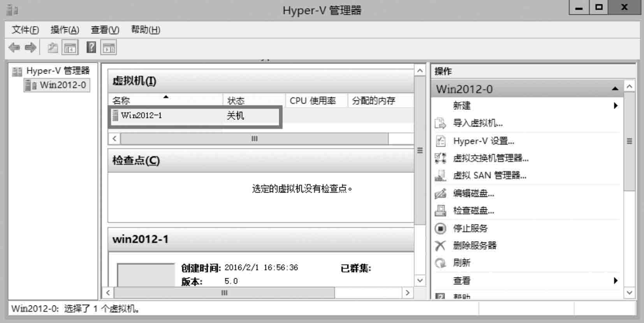Click the Back arrow toolbar icon
Screen dimensions: 644x323
click(x=14, y=48)
